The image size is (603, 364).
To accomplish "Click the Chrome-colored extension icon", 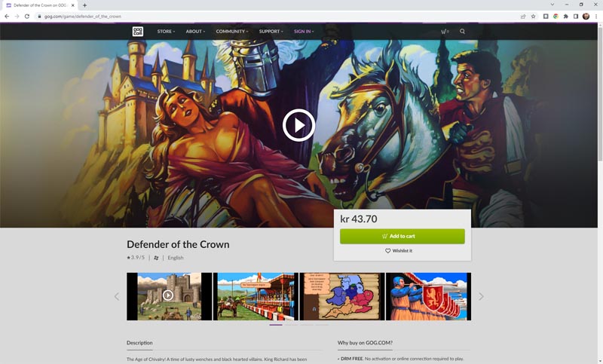I will [556, 16].
